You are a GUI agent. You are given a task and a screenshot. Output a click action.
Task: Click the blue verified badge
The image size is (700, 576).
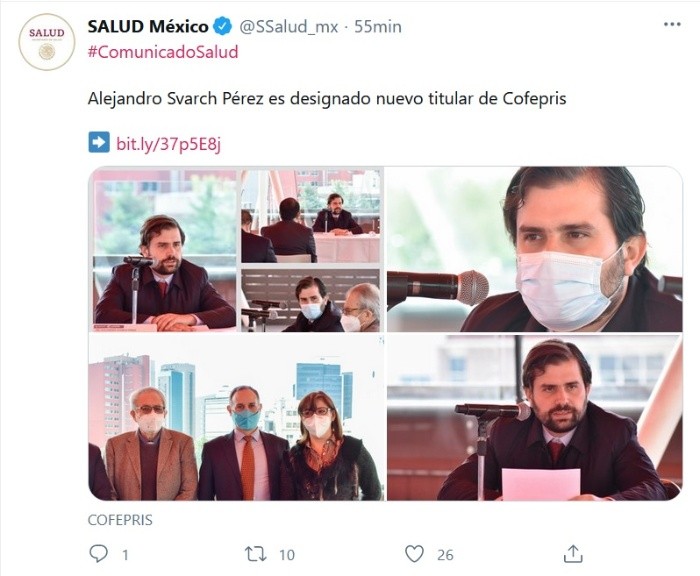222,26
